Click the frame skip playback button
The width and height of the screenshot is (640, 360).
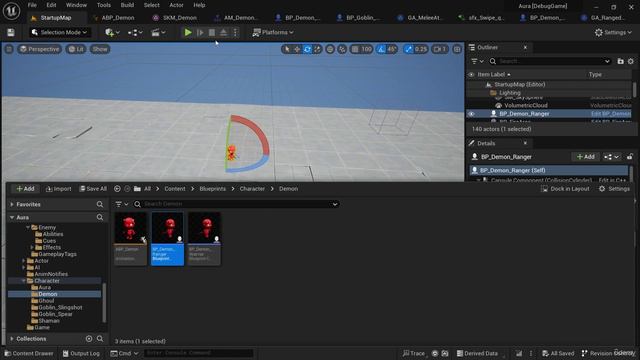(x=200, y=32)
